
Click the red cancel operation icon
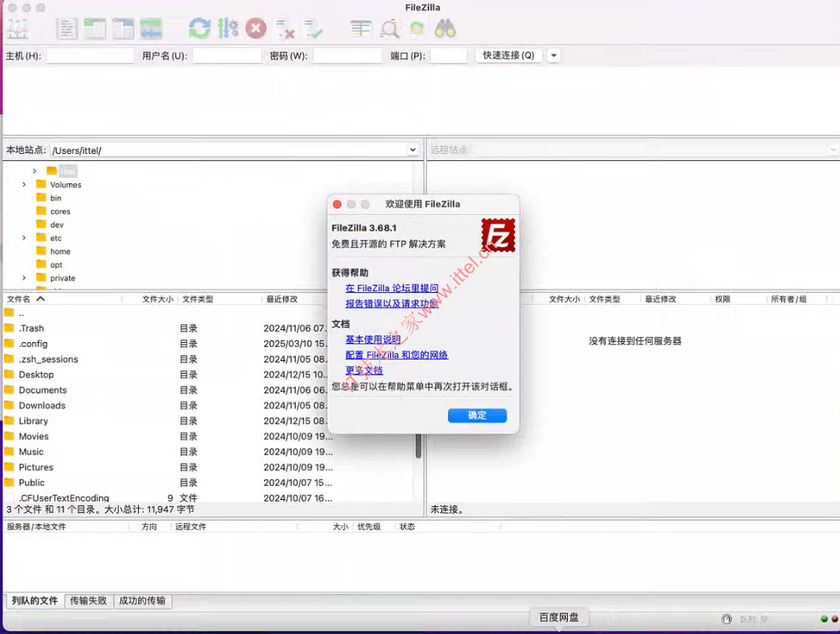256,29
